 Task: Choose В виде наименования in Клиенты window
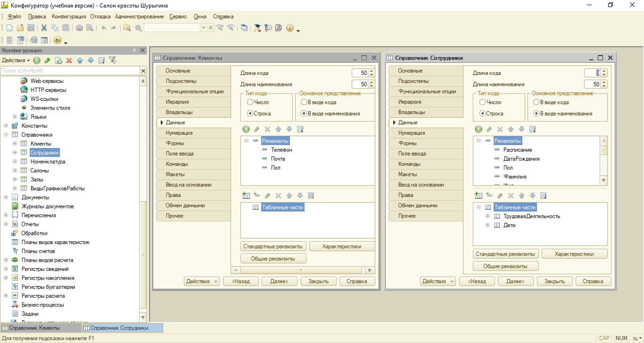[x=304, y=114]
